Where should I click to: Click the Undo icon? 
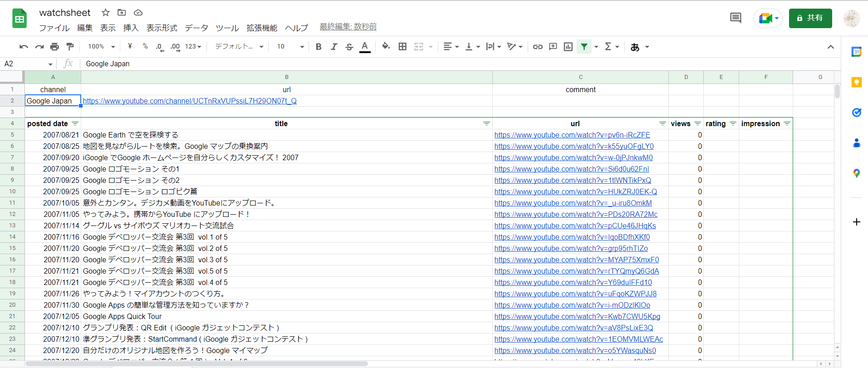coord(24,47)
